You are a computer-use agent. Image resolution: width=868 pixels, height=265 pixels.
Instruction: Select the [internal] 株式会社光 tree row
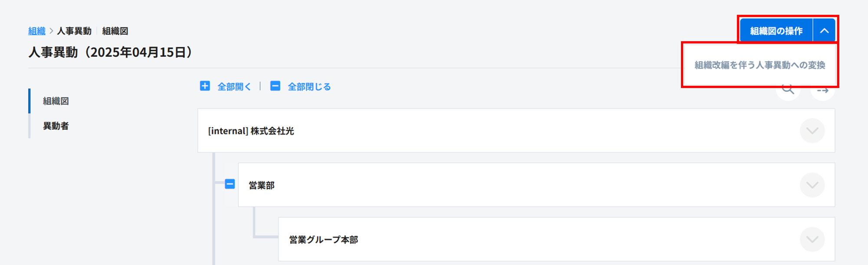[x=251, y=131]
